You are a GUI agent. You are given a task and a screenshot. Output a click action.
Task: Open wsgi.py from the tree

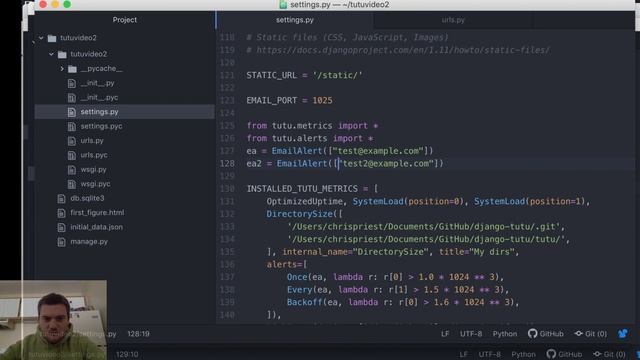[x=93, y=169]
